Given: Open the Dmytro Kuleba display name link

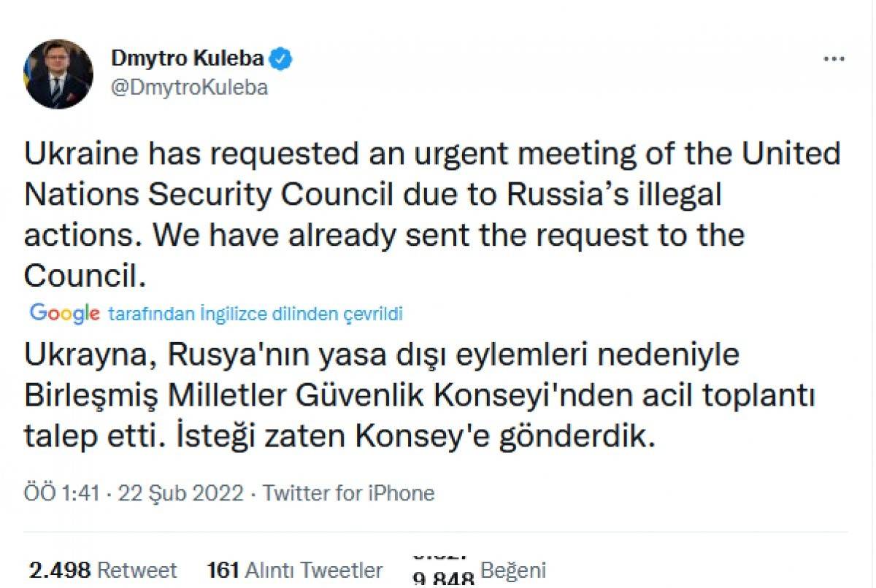Looking at the screenshot, I should click(x=187, y=58).
